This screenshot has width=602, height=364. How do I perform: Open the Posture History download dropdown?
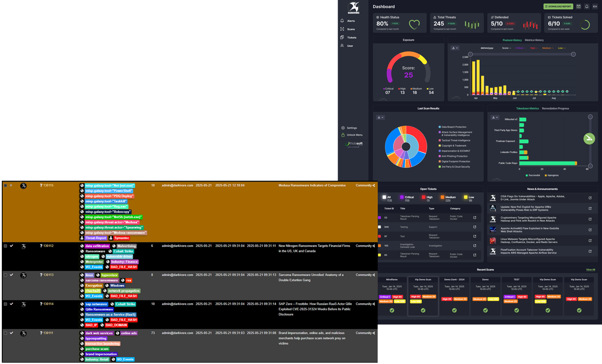[455, 48]
